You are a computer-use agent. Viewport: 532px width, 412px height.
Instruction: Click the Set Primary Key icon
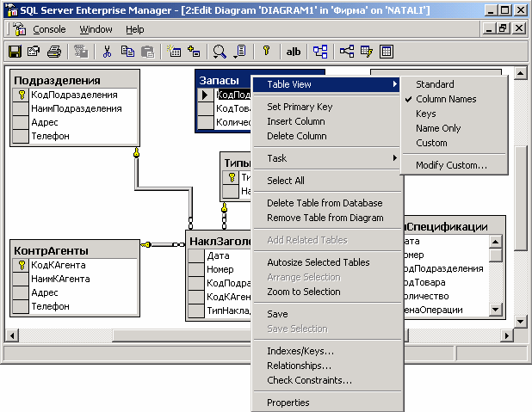pos(267,51)
